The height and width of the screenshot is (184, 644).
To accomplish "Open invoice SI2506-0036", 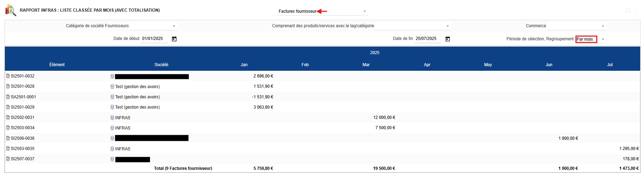I will tap(23, 138).
